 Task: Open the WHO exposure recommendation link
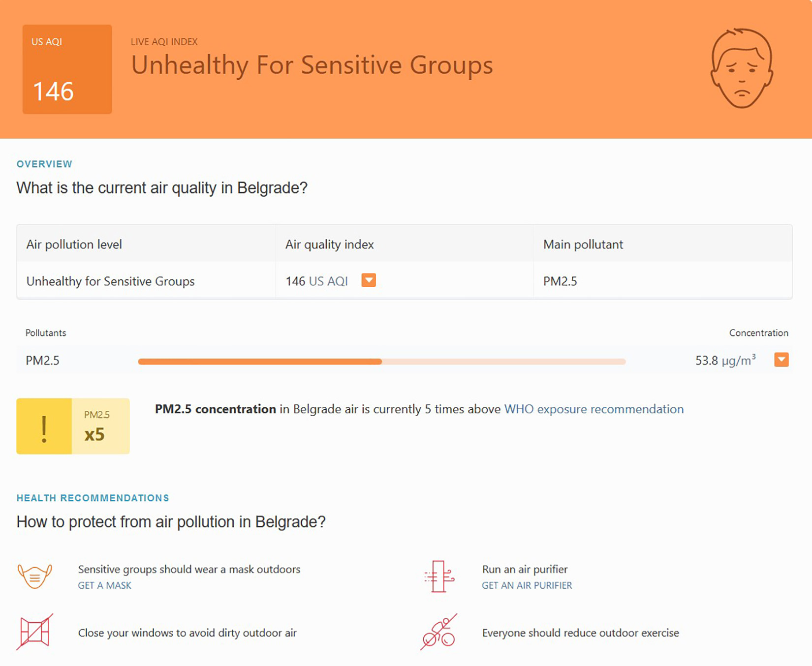[593, 409]
